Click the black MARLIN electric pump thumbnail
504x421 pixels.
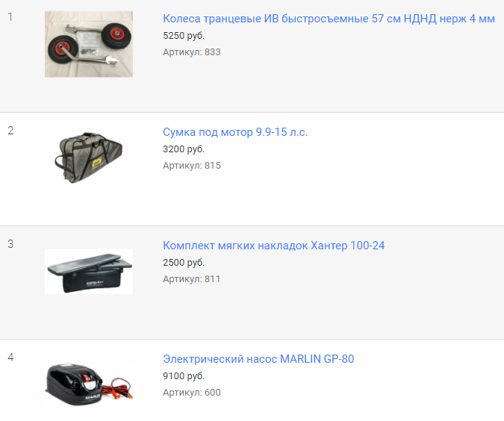click(89, 384)
